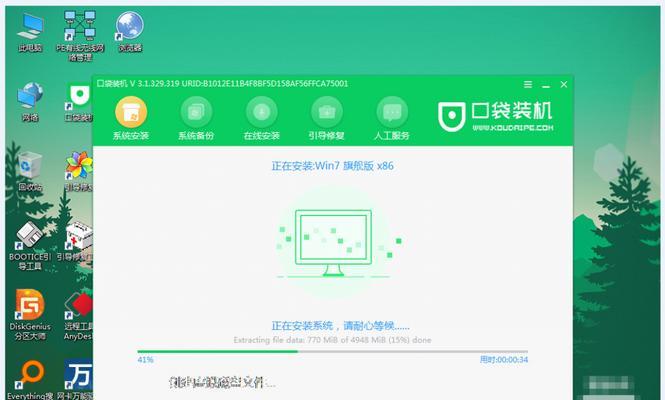Open the 系统安装 (system install) tab
Screen dimensions: 665x400
click(x=131, y=118)
